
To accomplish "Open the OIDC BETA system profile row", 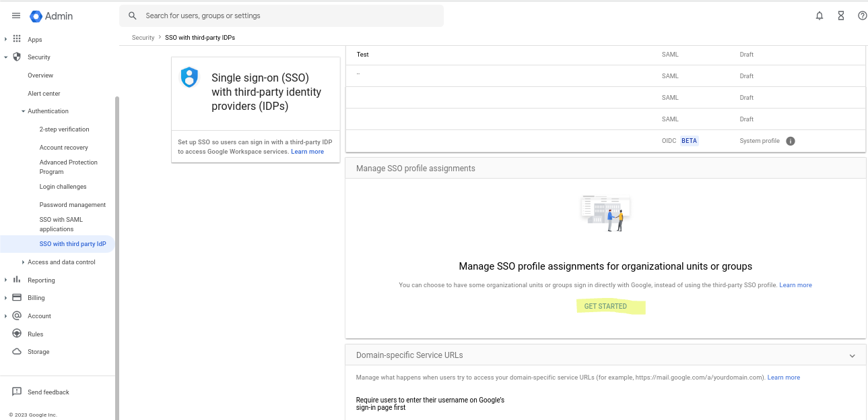I will click(605, 141).
